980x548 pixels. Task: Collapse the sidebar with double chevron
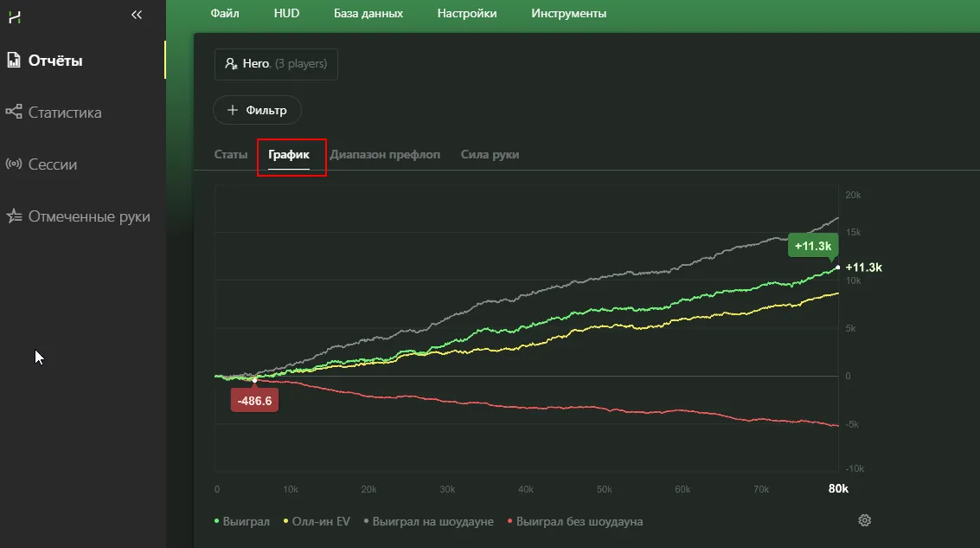pyautogui.click(x=136, y=15)
